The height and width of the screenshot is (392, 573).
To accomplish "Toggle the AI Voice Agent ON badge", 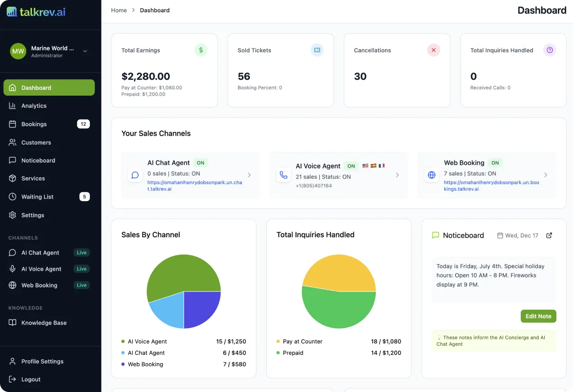I will tap(351, 166).
